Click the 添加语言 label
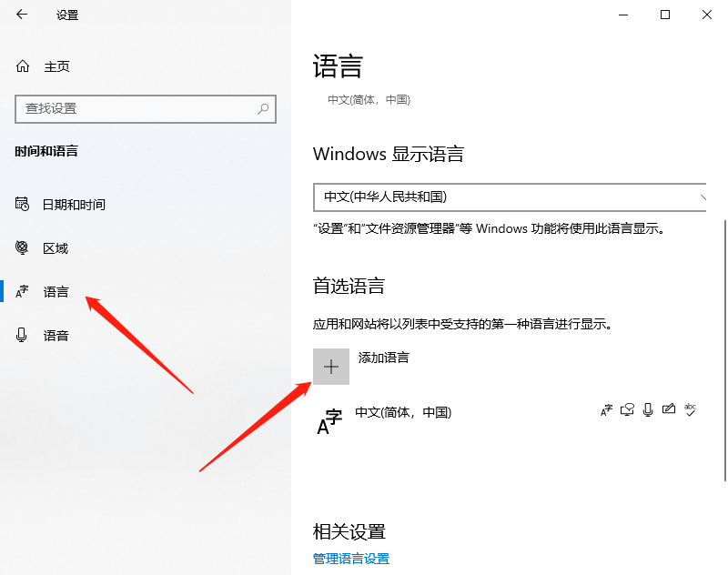728x575 pixels. [383, 358]
